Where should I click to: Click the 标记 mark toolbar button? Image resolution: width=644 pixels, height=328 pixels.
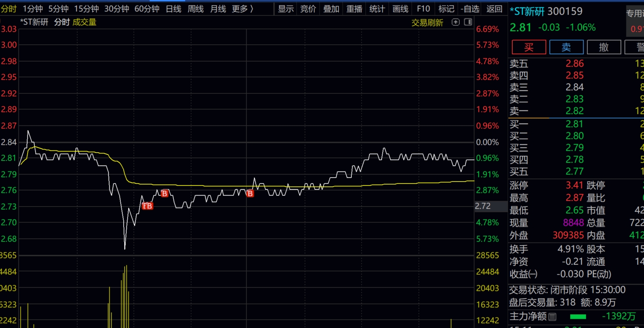coord(447,9)
